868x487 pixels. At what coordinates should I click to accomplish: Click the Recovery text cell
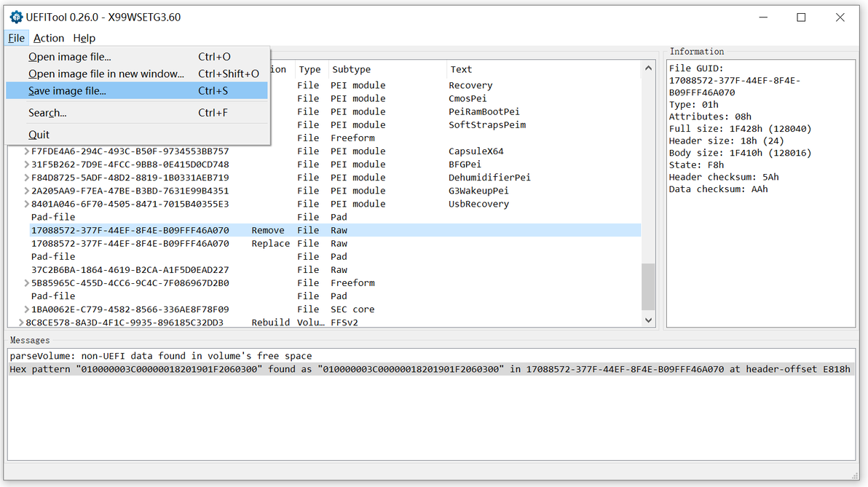point(470,85)
